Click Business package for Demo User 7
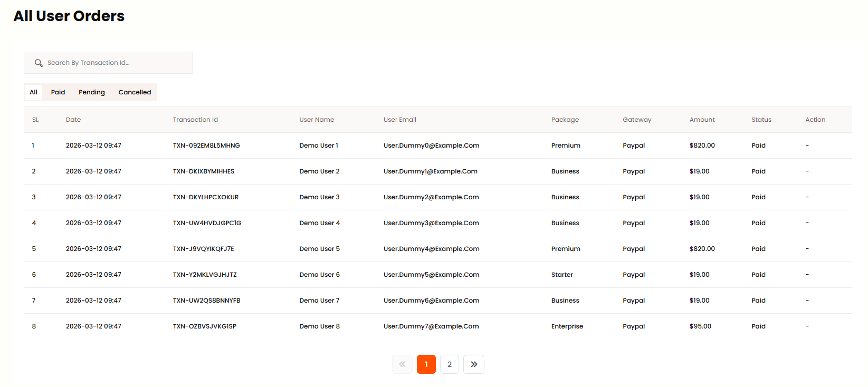 [x=565, y=301]
